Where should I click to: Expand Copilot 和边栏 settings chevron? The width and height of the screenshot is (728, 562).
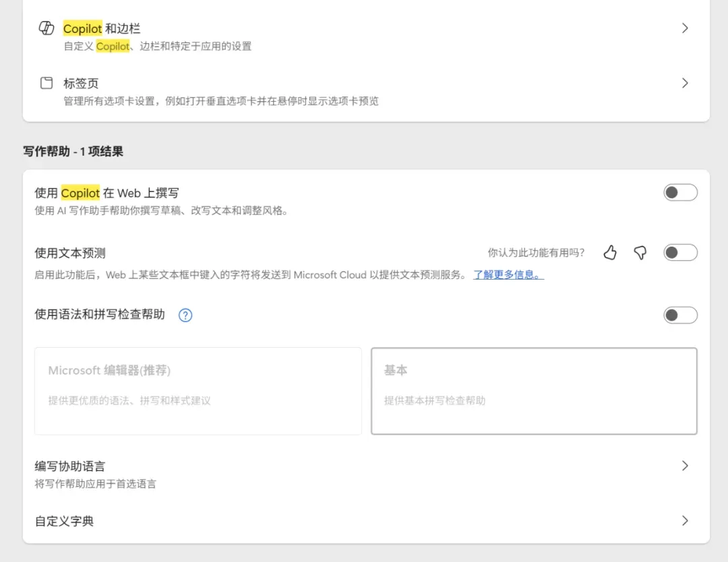coord(685,28)
